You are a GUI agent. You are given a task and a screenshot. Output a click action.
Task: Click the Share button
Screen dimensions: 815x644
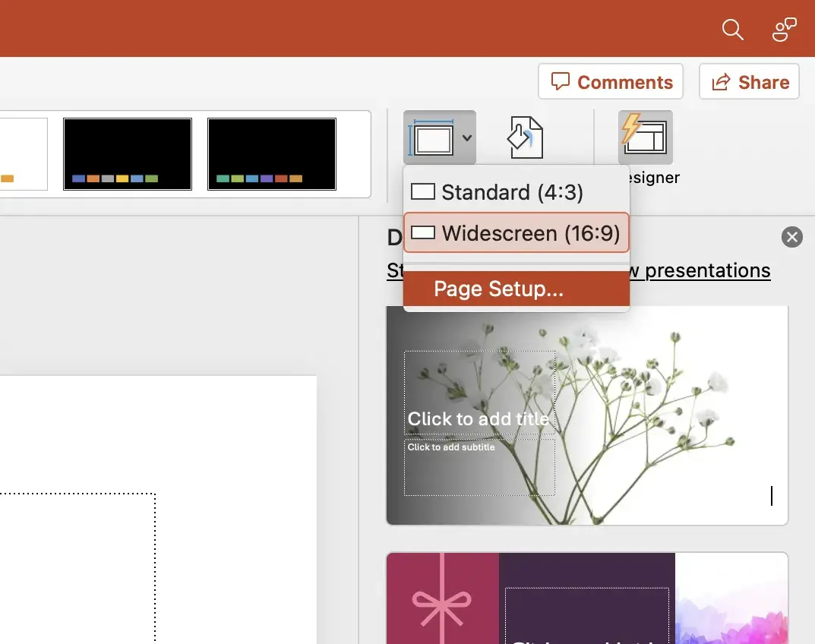tap(749, 82)
